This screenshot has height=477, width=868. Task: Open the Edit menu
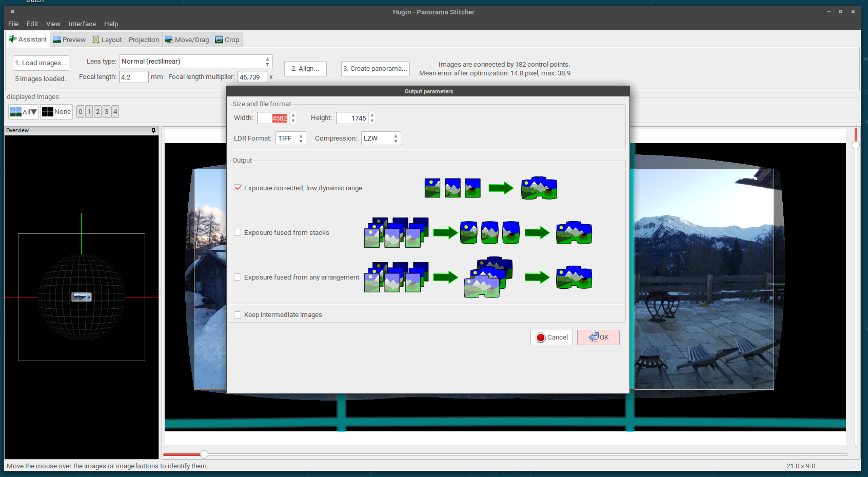click(x=32, y=24)
